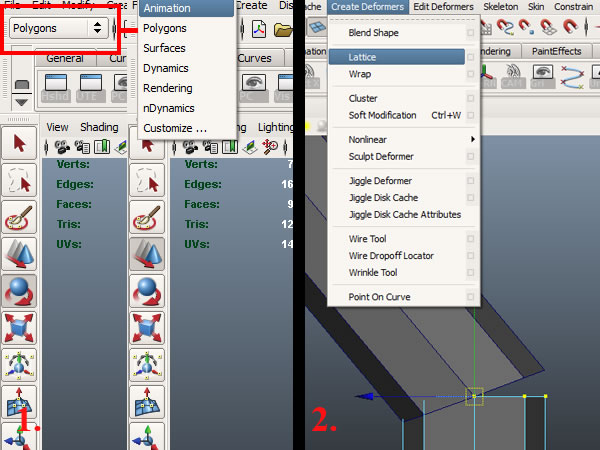This screenshot has width=600, height=450.
Task: Open the Create Deformers menu
Action: point(368,7)
